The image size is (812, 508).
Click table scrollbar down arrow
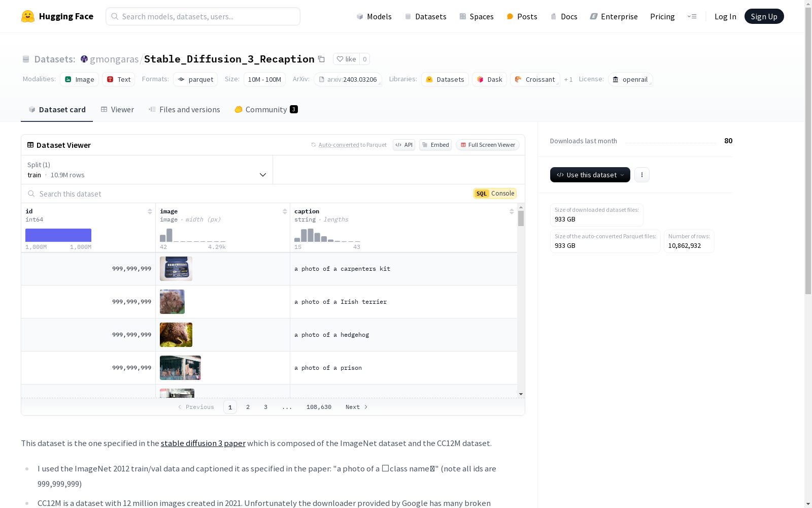[x=521, y=394]
